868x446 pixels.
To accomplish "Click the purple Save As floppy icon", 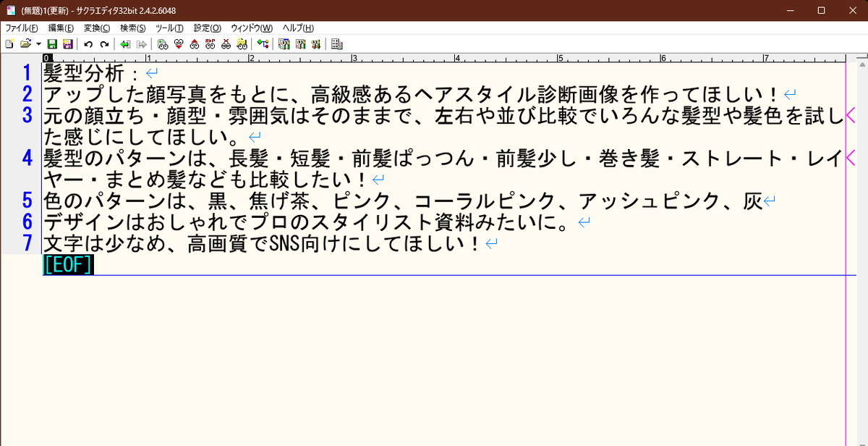I will tap(68, 44).
